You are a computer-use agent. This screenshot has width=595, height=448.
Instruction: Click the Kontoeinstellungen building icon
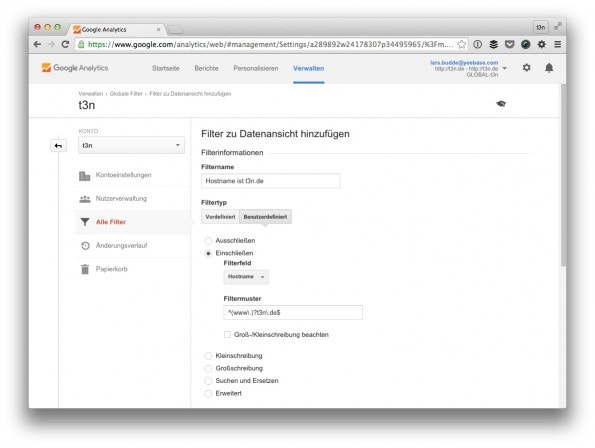[x=85, y=176]
